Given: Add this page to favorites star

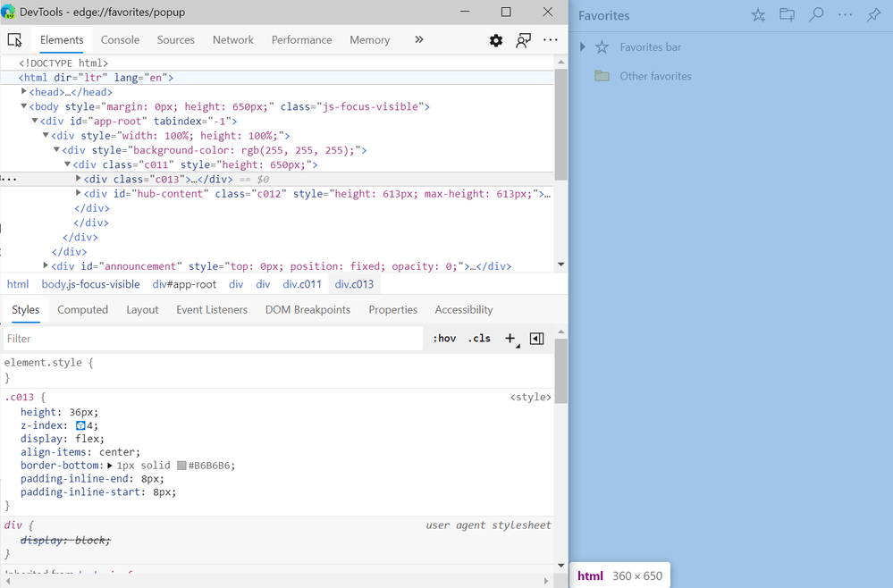Looking at the screenshot, I should click(758, 15).
